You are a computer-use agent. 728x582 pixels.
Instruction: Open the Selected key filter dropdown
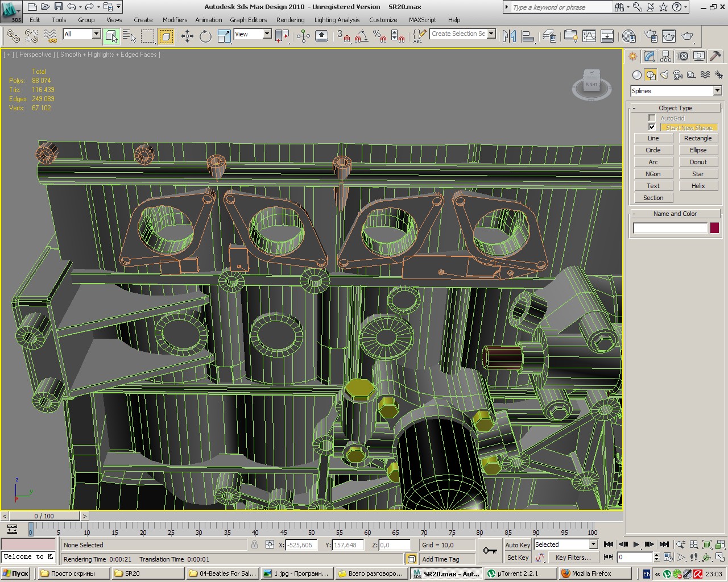pos(565,544)
